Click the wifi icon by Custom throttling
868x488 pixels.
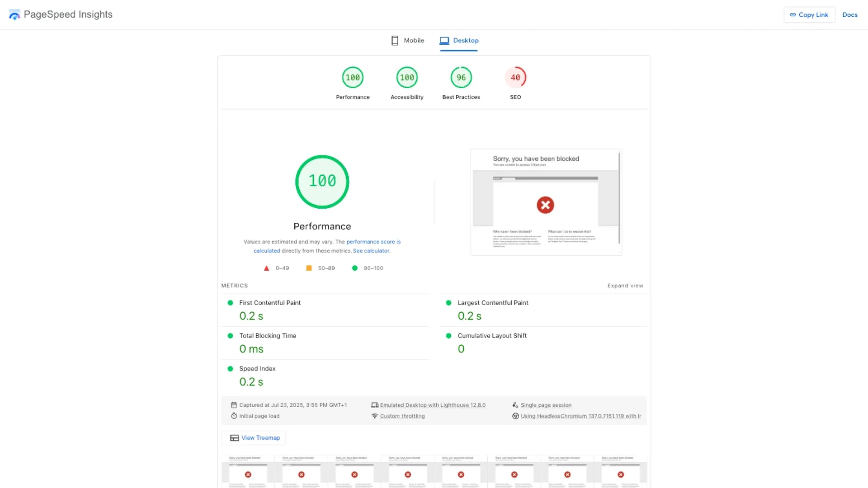374,416
